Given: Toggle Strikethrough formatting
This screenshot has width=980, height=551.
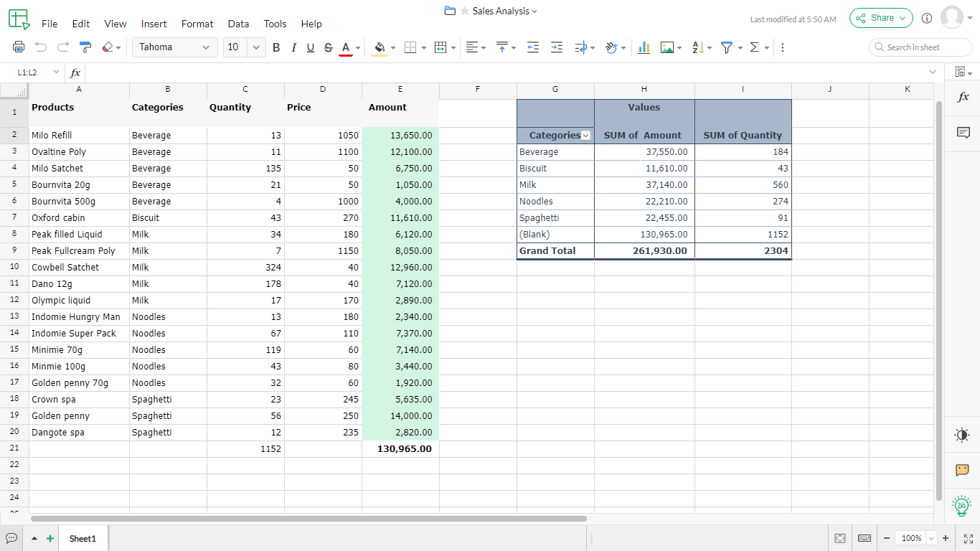Looking at the screenshot, I should coord(328,47).
